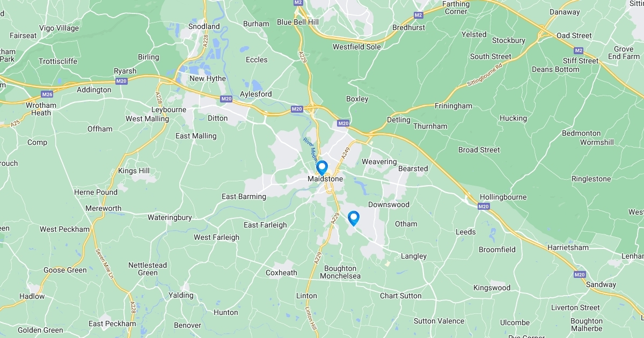Click the Sutton Valence label
Viewport: 644px width, 338px height.
click(439, 321)
